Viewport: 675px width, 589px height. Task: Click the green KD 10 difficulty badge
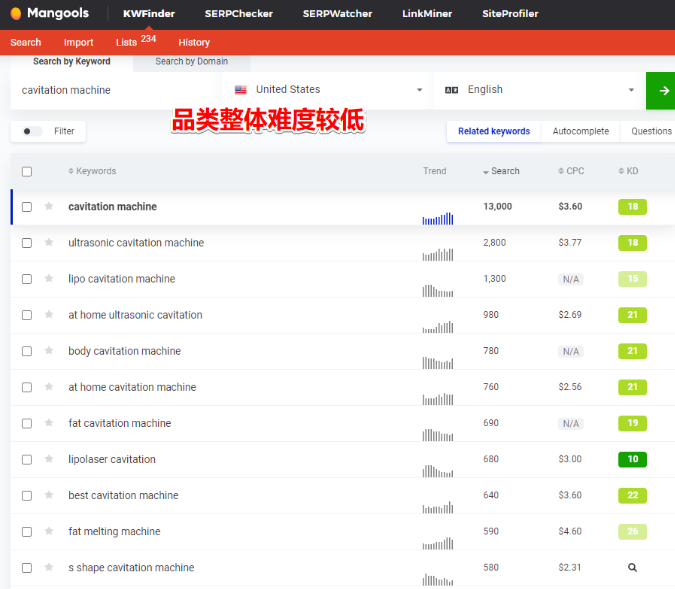click(632, 460)
